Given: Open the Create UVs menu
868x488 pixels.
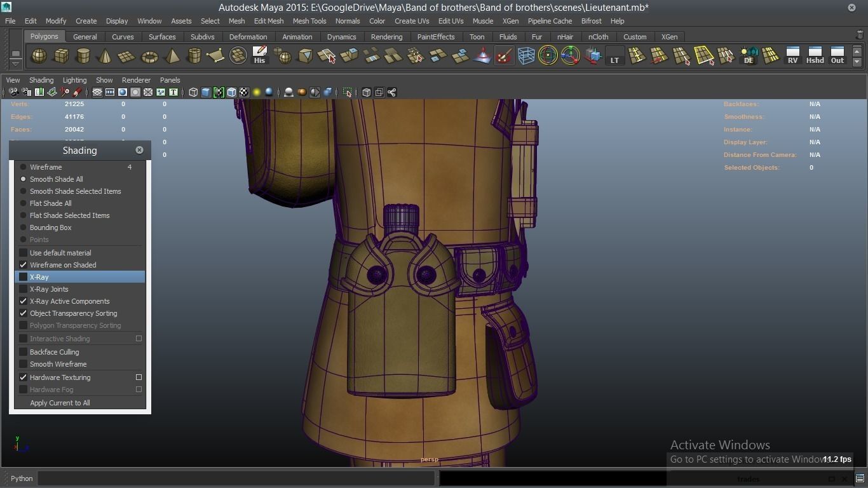Looking at the screenshot, I should pyautogui.click(x=412, y=21).
